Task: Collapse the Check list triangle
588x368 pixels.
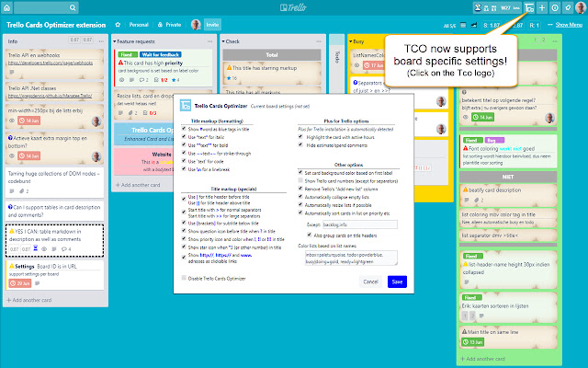Action: click(x=223, y=41)
